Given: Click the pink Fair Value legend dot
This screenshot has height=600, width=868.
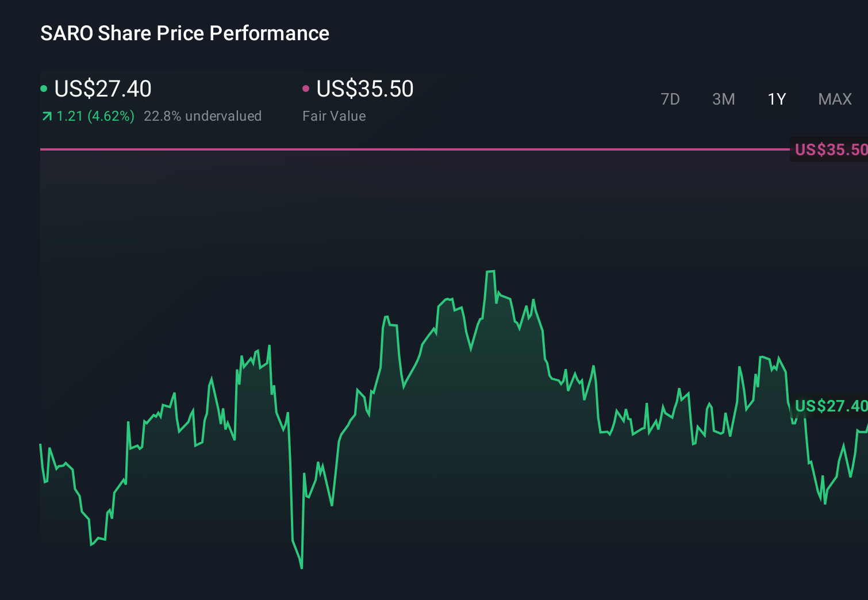Looking at the screenshot, I should pyautogui.click(x=306, y=88).
